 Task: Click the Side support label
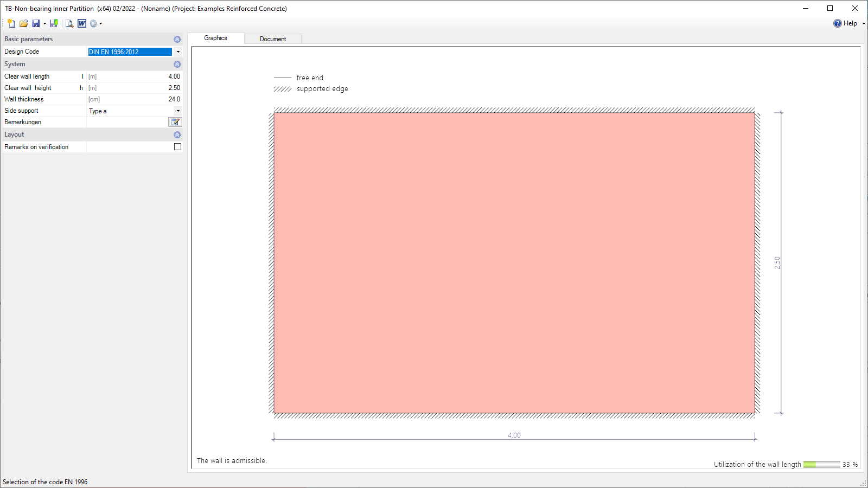coord(21,111)
